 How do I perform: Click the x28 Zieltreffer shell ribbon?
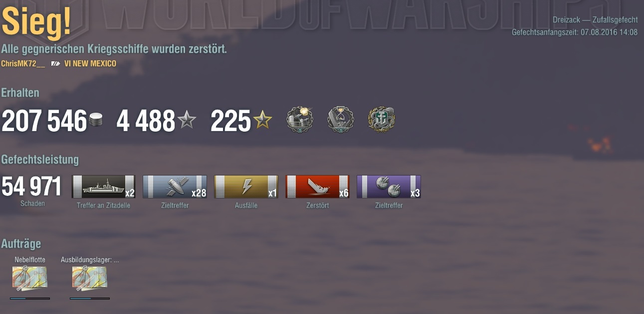[175, 187]
